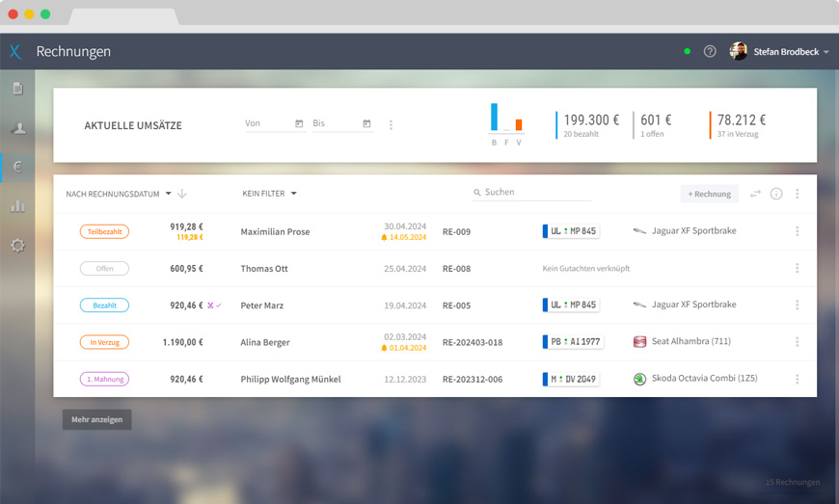Expand the Kein Filter dropdown
This screenshot has width=839, height=504.
click(269, 194)
